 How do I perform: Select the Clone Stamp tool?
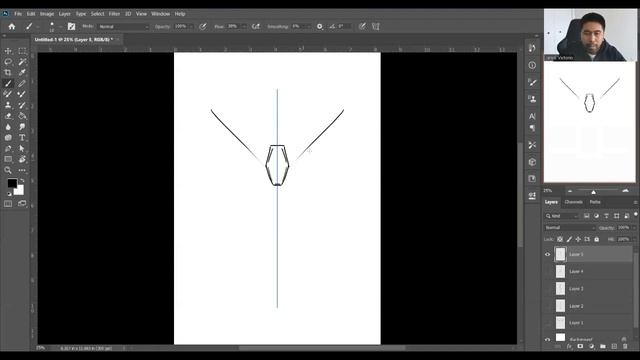click(8, 105)
